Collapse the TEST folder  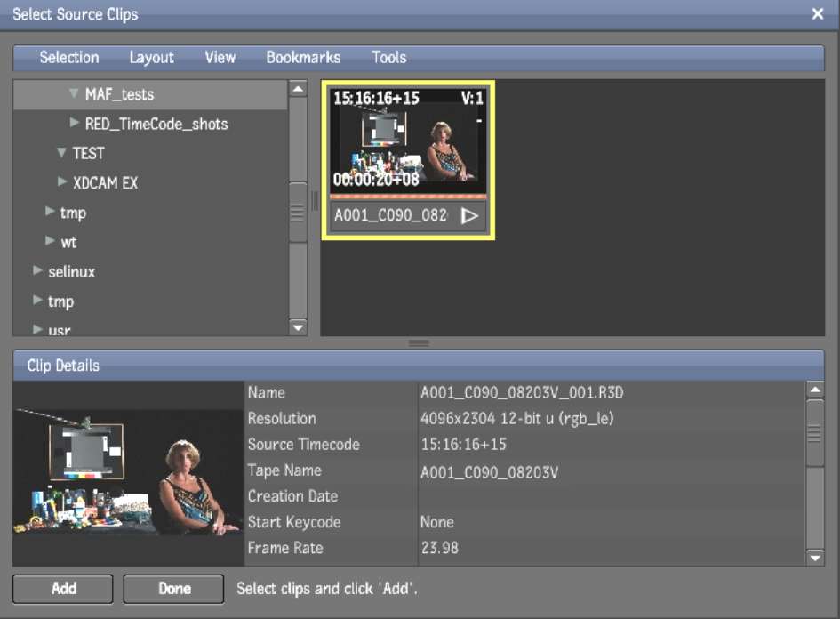(61, 153)
